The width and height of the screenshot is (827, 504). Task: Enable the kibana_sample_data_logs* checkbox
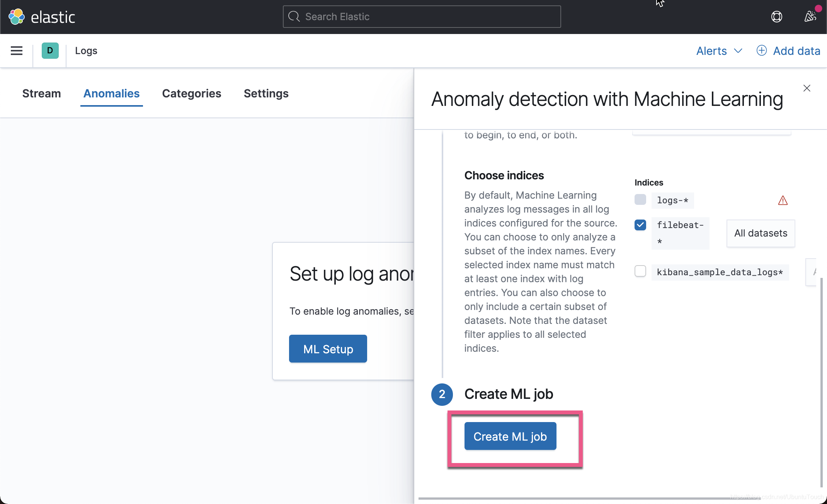click(x=640, y=271)
